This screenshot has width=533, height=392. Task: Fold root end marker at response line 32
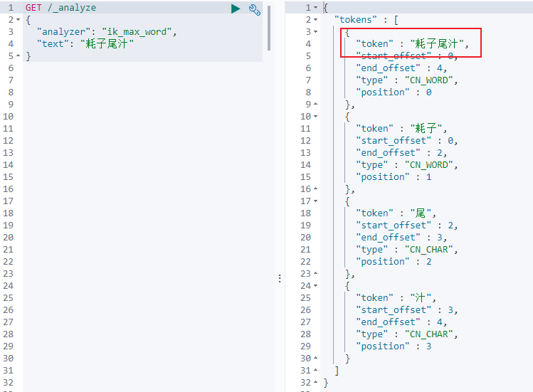click(x=315, y=383)
